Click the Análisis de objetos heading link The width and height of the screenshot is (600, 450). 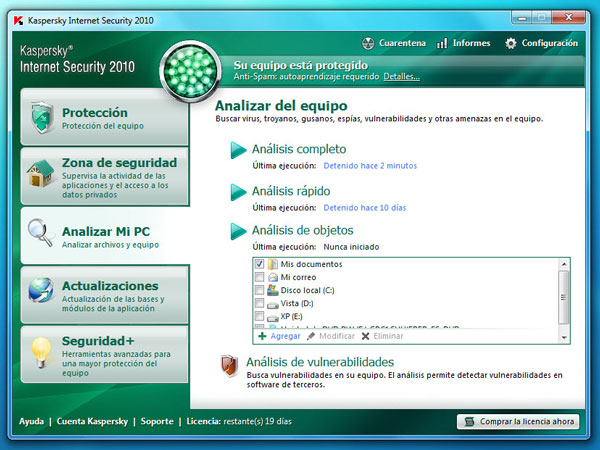coord(302,230)
